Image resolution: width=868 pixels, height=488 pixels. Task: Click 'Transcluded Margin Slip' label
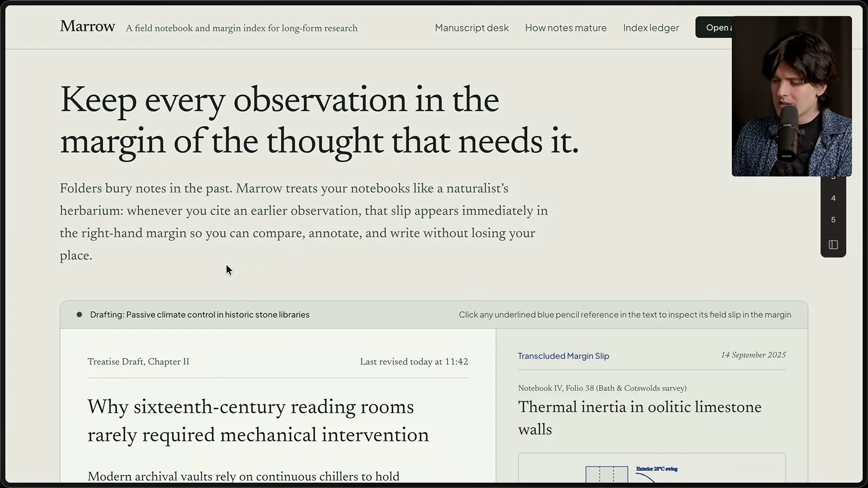point(563,356)
